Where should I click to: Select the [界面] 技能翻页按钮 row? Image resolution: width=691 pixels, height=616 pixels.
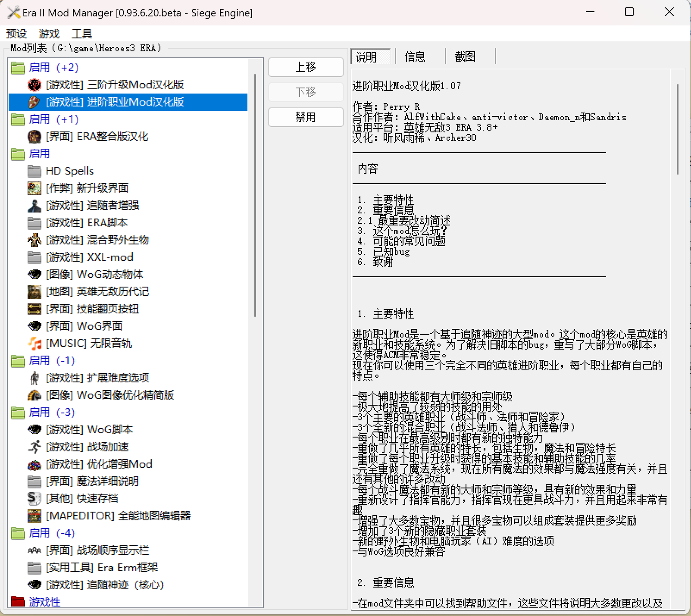(x=128, y=309)
